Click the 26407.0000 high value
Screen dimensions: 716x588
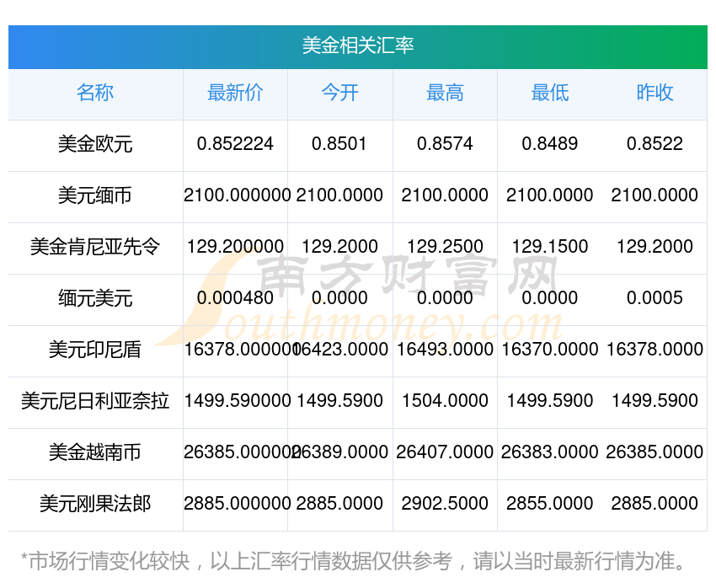(x=445, y=452)
